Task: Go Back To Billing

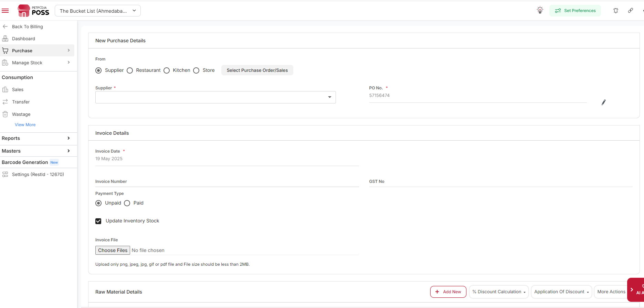Action: click(28, 26)
